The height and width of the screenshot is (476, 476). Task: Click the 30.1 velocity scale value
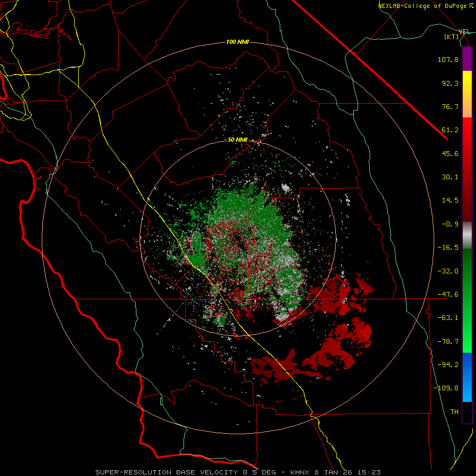[450, 177]
